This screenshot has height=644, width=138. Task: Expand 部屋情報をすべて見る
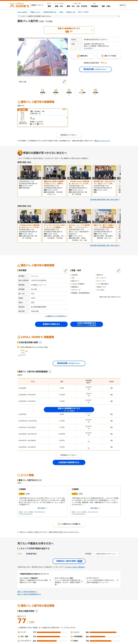tap(69, 135)
